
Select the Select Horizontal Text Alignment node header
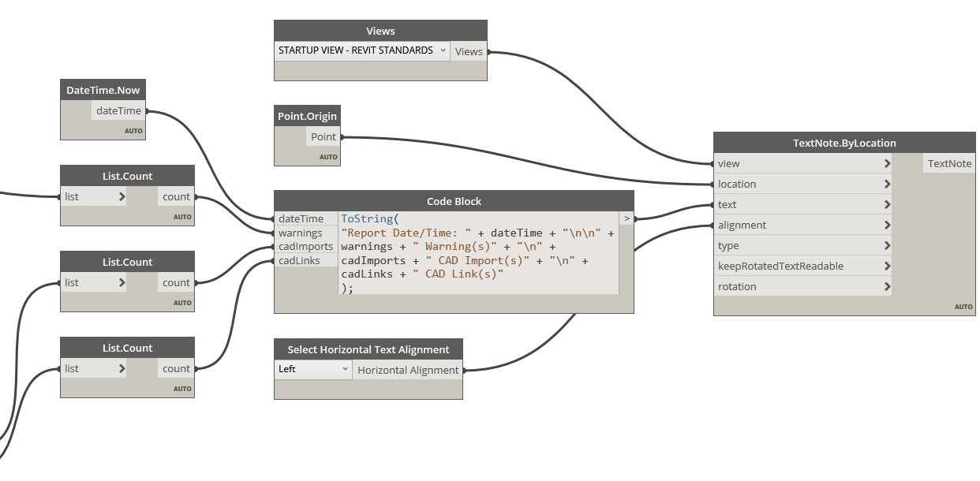coord(368,349)
